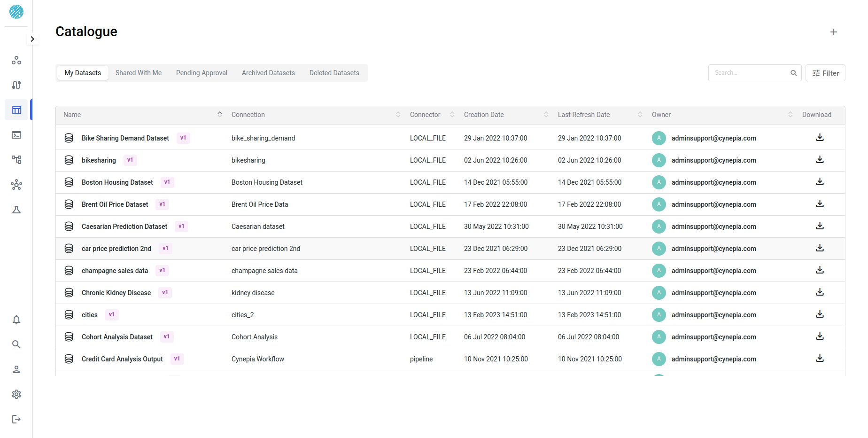Click the Cynepia logo icon
The width and height of the screenshot is (868, 438).
[16, 12]
